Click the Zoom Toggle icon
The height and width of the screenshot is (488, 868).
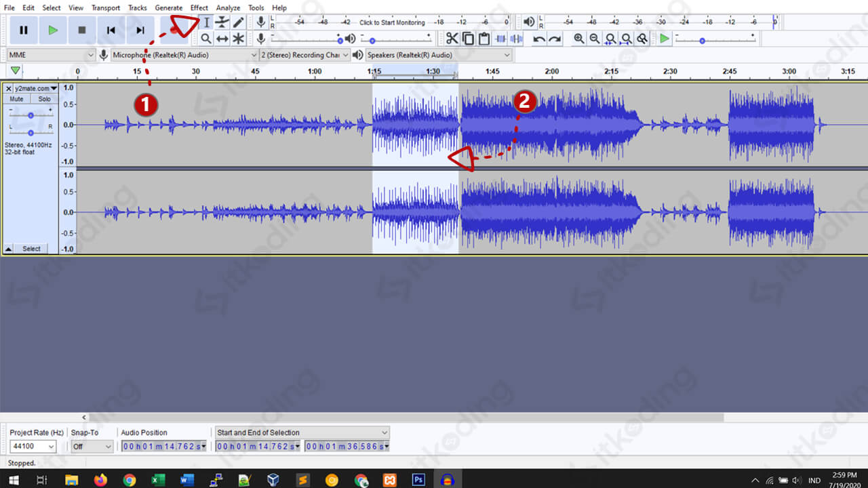(642, 39)
